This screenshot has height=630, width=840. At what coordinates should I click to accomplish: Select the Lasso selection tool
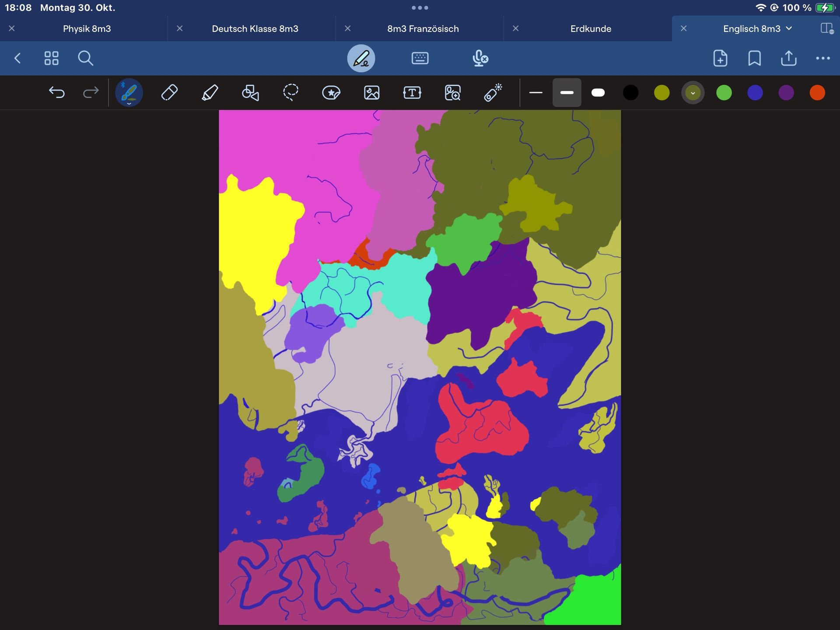pos(290,93)
